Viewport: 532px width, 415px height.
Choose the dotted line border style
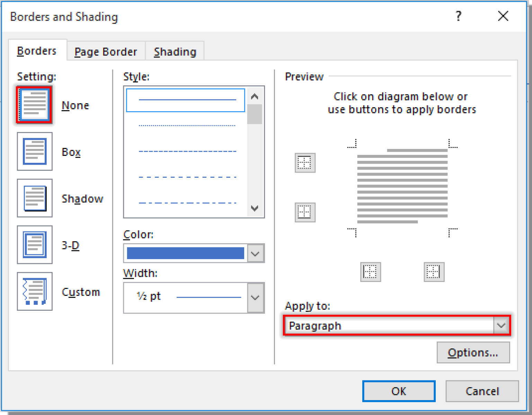(186, 125)
